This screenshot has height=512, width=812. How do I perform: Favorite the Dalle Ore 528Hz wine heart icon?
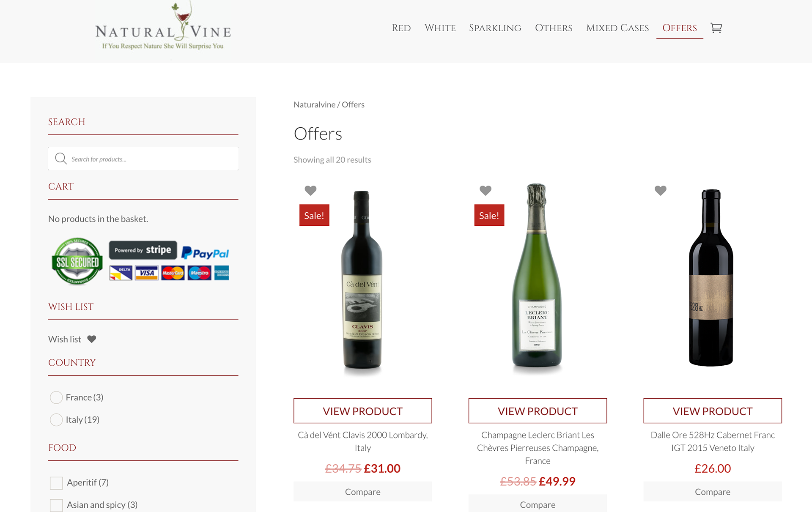[x=661, y=190]
